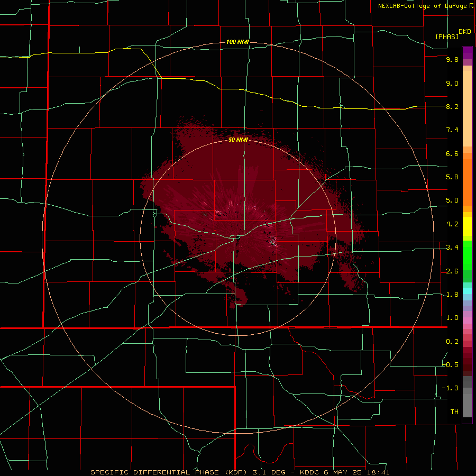Click the 1.8 value on the color scale
The image size is (476, 476).
(452, 295)
